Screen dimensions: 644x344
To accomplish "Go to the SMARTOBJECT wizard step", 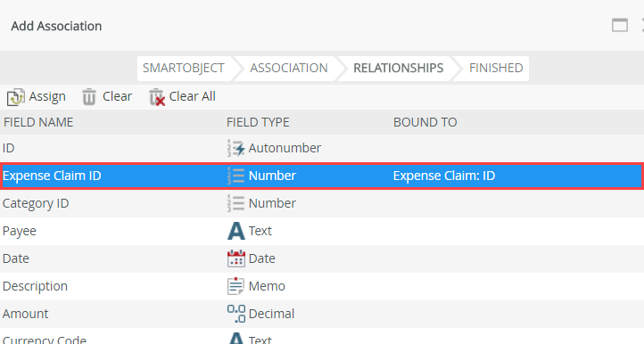I will (184, 68).
